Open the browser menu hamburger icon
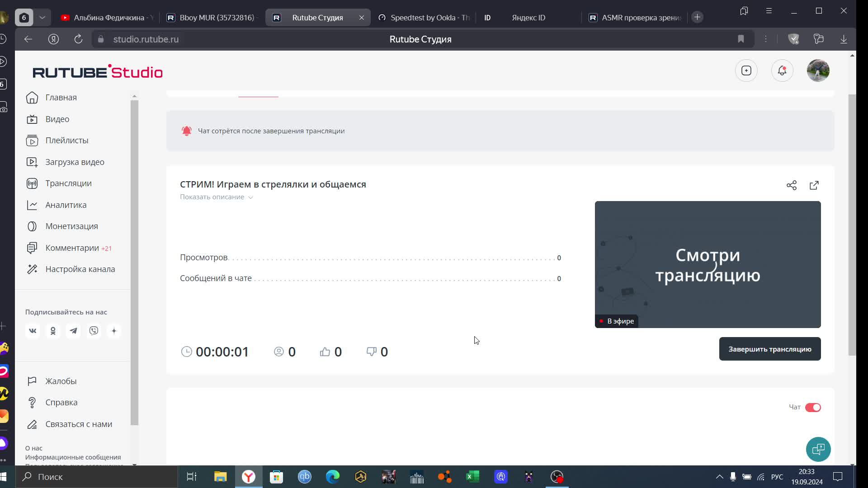 (x=769, y=10)
